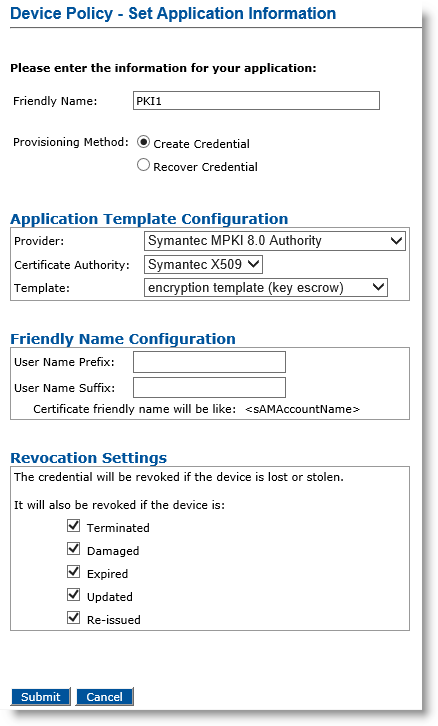This screenshot has height=726, width=438.
Task: Open the Template dropdown for encryption template
Action: point(265,288)
